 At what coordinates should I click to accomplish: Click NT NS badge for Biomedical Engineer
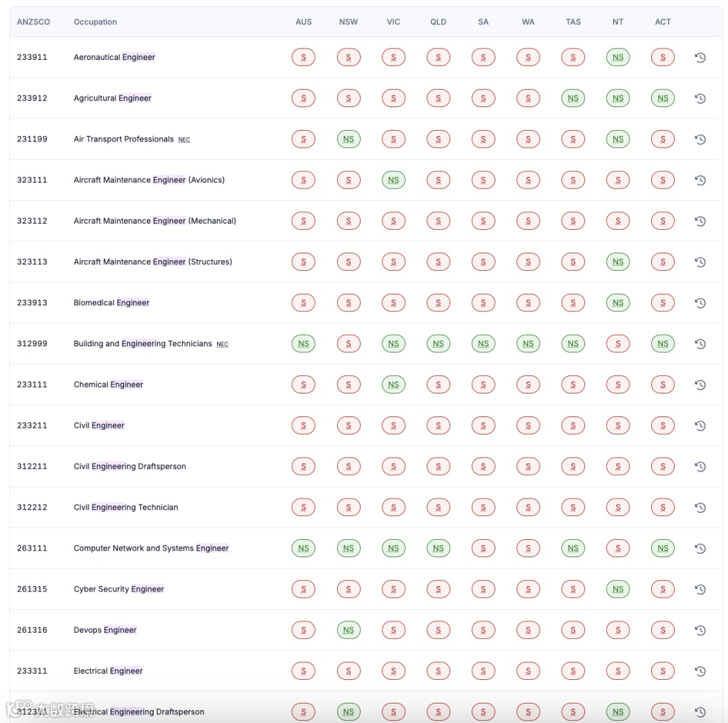pos(618,303)
